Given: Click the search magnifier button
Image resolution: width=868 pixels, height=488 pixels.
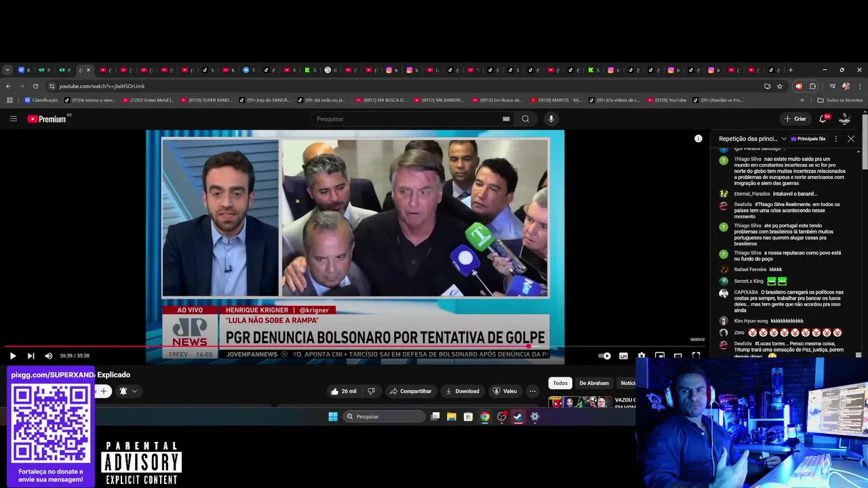Looking at the screenshot, I should tap(525, 119).
